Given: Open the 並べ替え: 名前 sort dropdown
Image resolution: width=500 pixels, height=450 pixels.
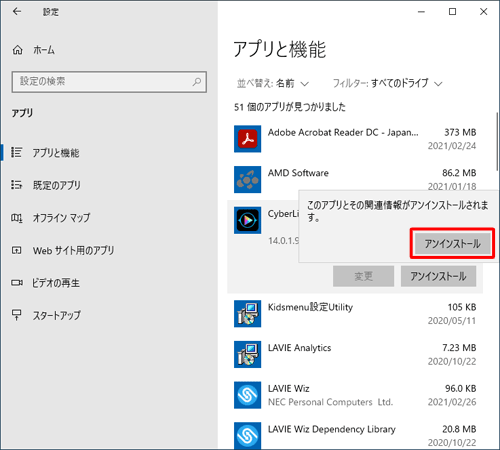Looking at the screenshot, I should pyautogui.click(x=272, y=83).
